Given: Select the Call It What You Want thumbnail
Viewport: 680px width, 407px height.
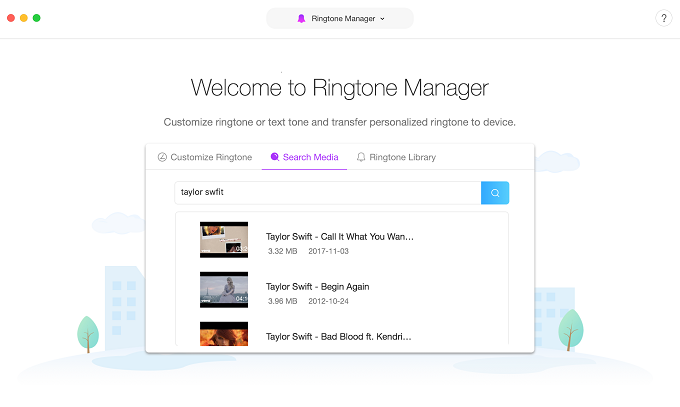Looking at the screenshot, I should pyautogui.click(x=224, y=240).
